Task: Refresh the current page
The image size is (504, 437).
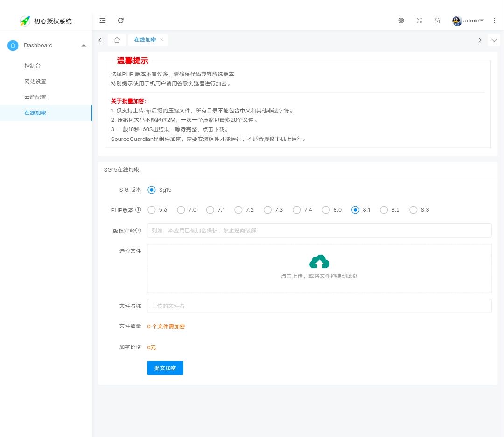Action: (x=120, y=21)
